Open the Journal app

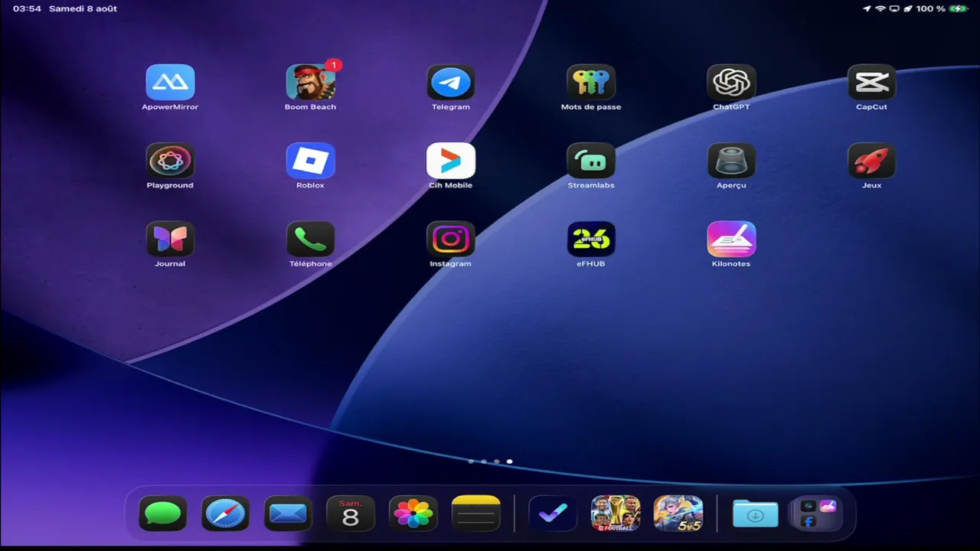pos(170,240)
